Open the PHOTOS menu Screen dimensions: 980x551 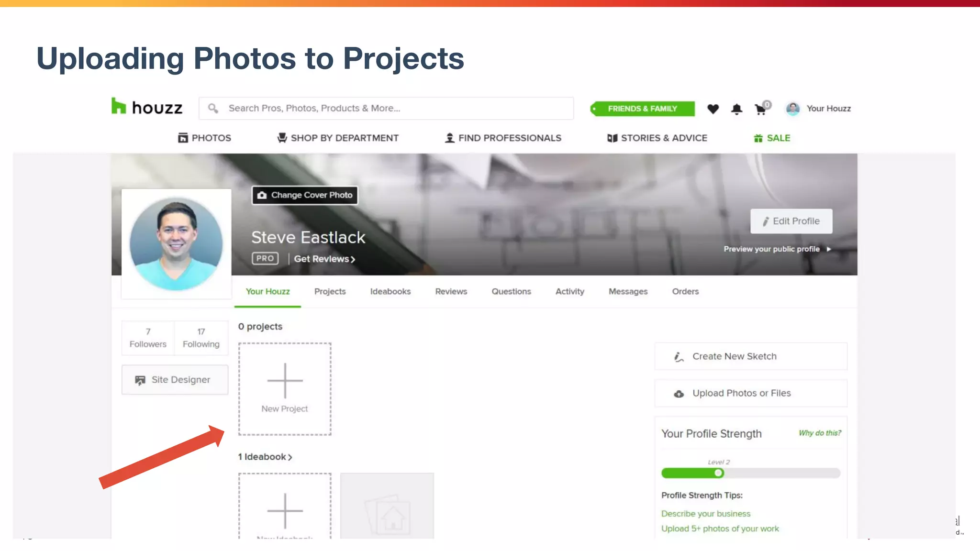pyautogui.click(x=204, y=138)
